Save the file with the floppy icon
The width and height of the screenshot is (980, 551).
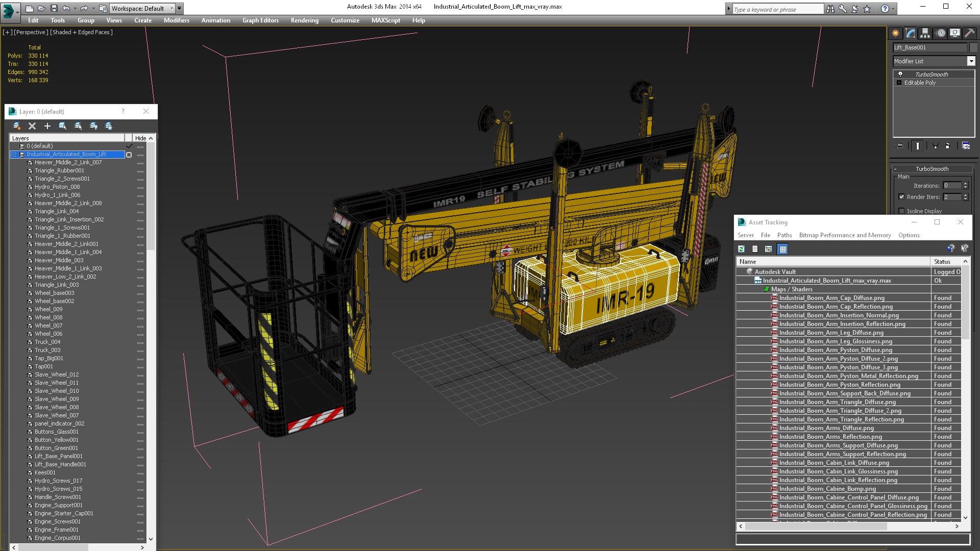coord(54,8)
